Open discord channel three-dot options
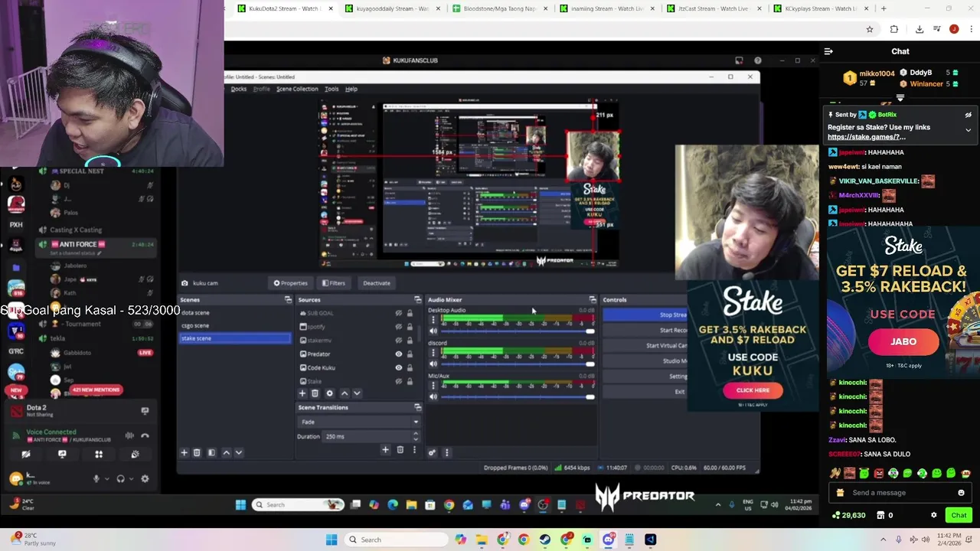This screenshot has height=551, width=980. pos(433,354)
